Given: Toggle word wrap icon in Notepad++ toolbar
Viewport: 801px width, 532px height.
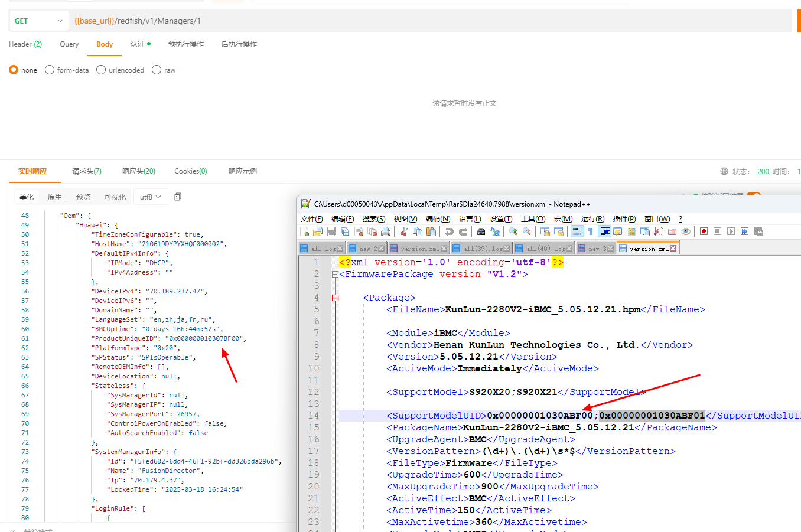Looking at the screenshot, I should point(577,231).
